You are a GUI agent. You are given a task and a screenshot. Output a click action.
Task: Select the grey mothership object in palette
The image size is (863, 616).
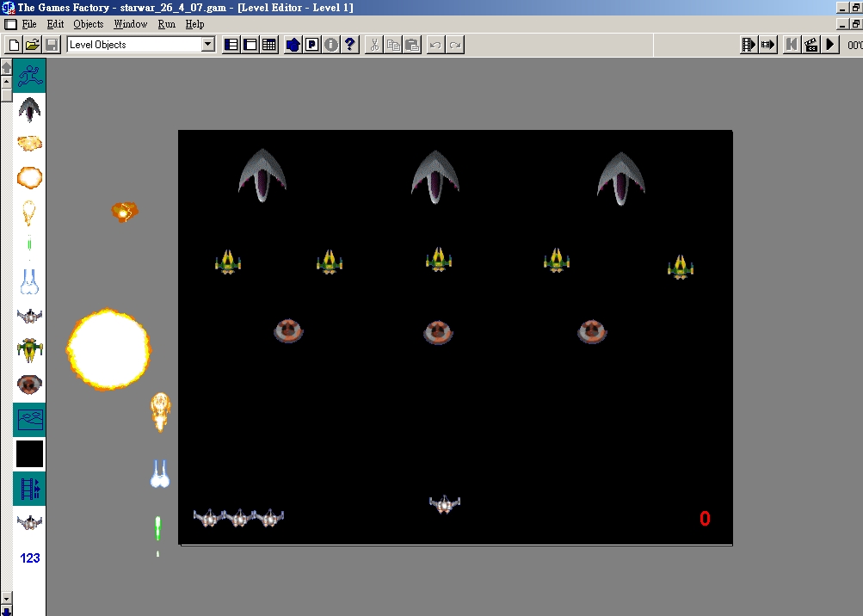coord(29,109)
